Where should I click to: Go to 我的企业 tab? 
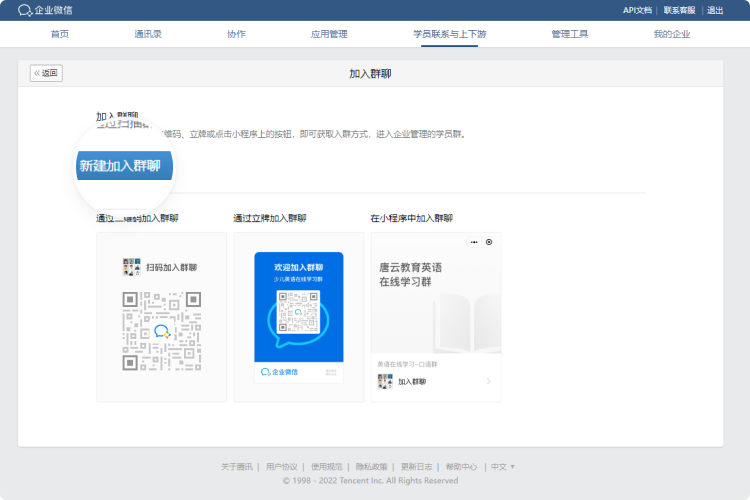pyautogui.click(x=672, y=34)
